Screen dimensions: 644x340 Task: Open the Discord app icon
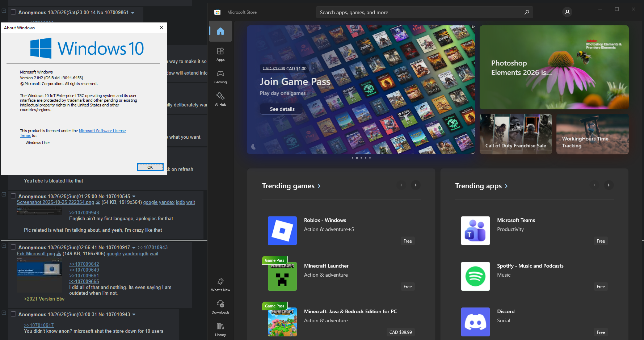pos(475,322)
